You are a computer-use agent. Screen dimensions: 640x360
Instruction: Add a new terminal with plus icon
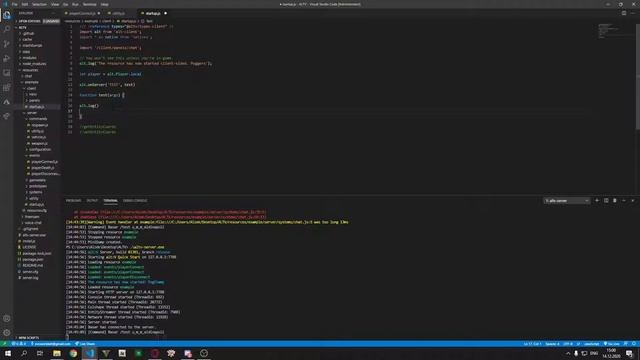(597, 200)
